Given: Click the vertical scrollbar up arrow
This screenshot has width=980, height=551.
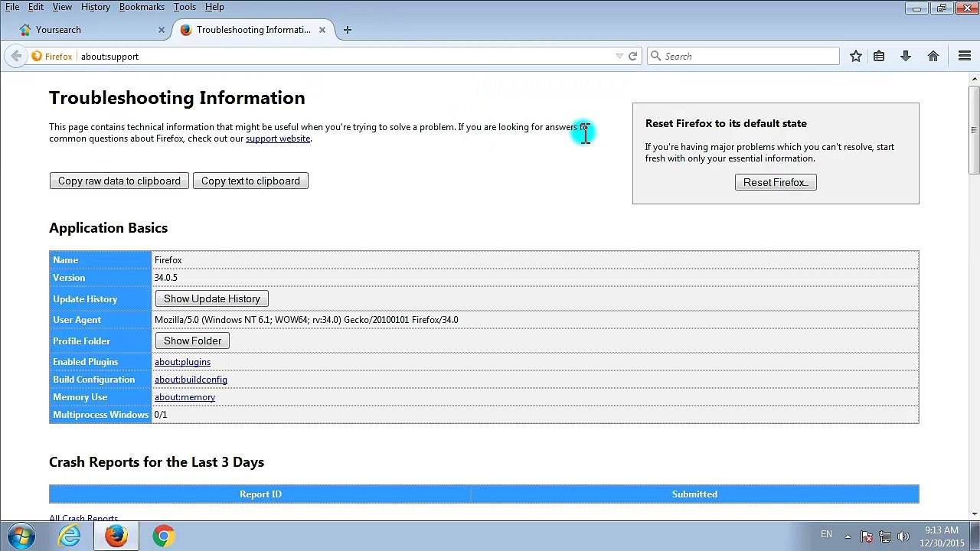Looking at the screenshot, I should (x=974, y=78).
